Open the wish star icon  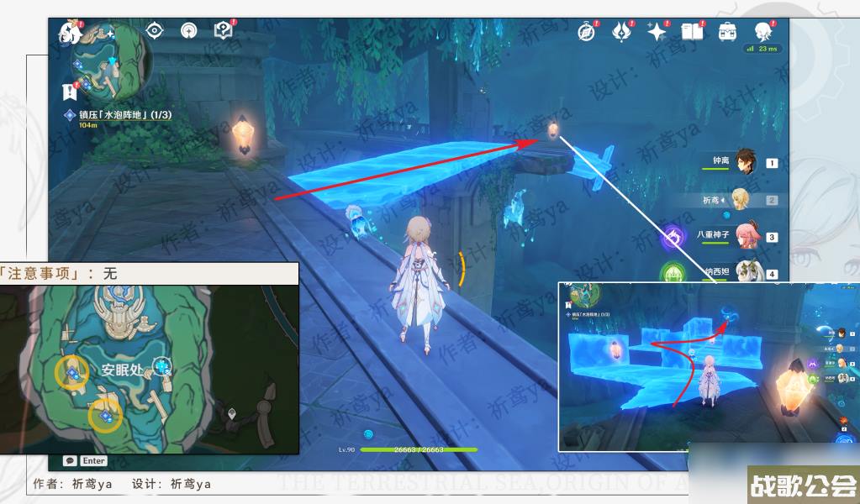[656, 32]
